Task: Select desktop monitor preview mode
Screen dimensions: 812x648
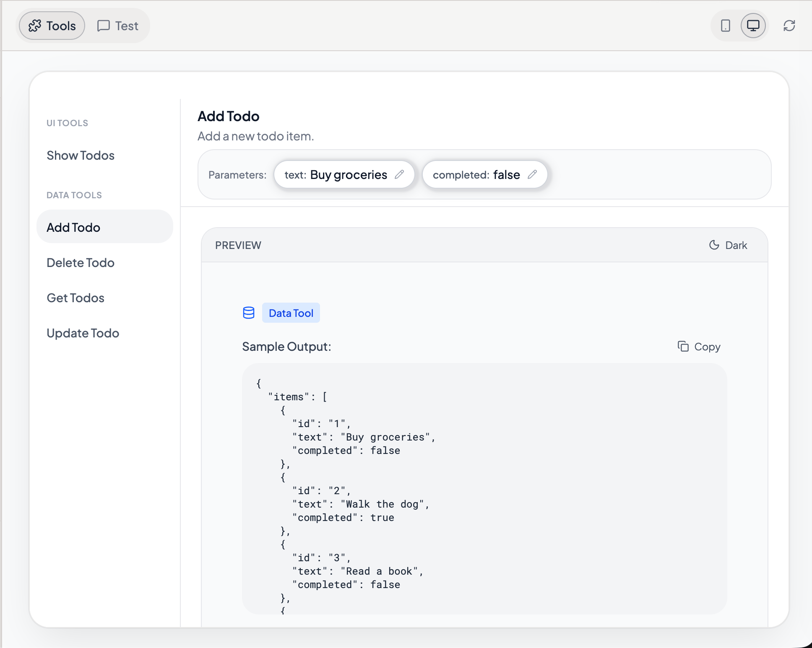Action: point(753,26)
